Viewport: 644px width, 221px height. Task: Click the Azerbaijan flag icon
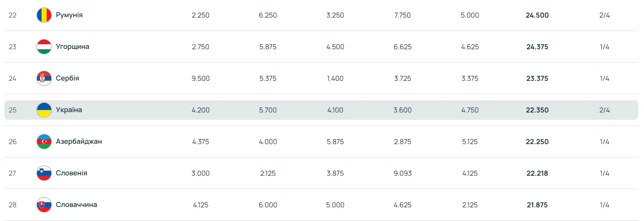[44, 142]
